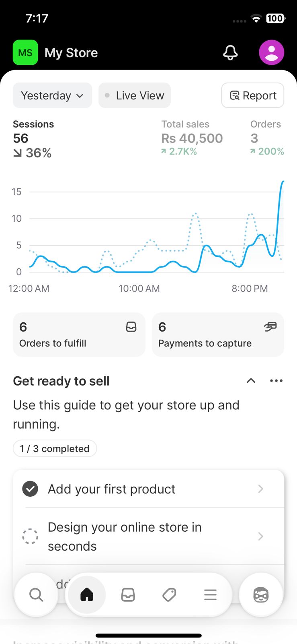Go to Home tab
Image resolution: width=297 pixels, height=644 pixels.
point(87,594)
